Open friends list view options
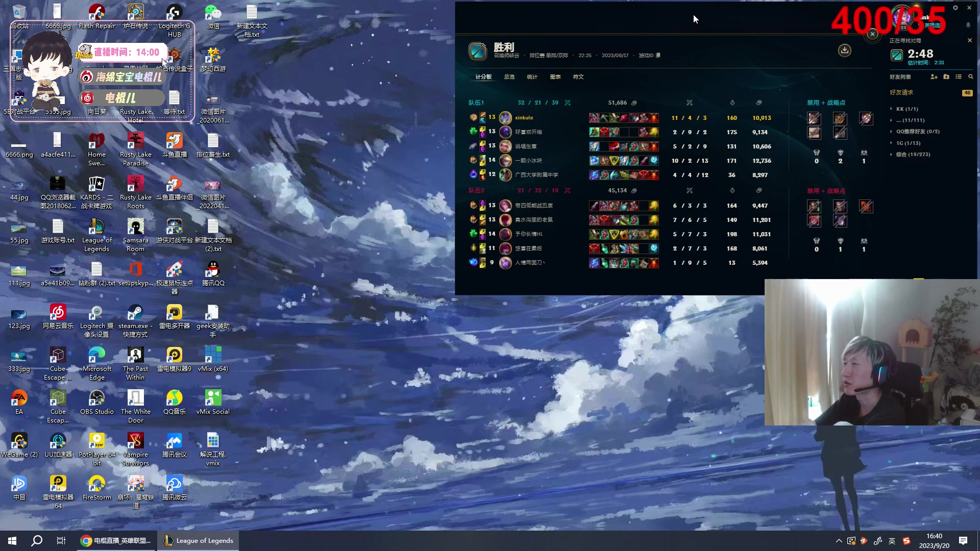Viewport: 980px width, 551px height. 959,77
